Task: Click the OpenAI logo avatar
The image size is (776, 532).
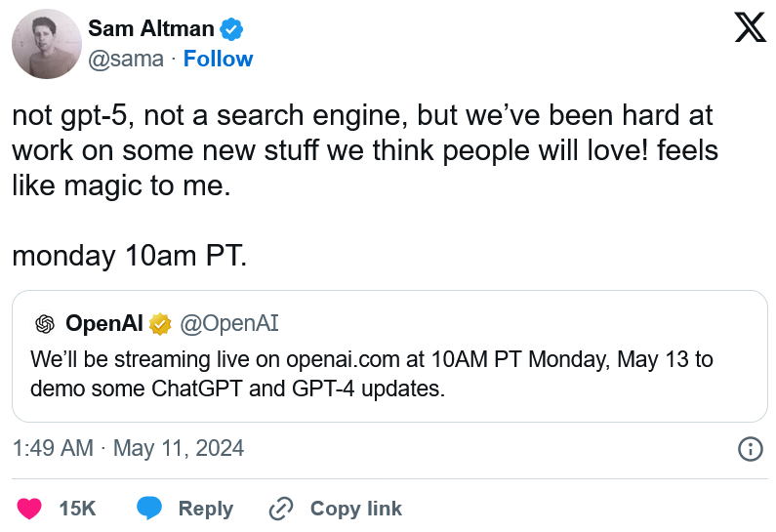Action: pyautogui.click(x=45, y=325)
